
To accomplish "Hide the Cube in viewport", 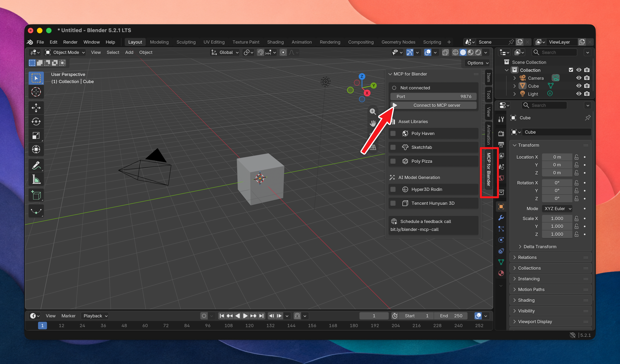I will click(579, 86).
